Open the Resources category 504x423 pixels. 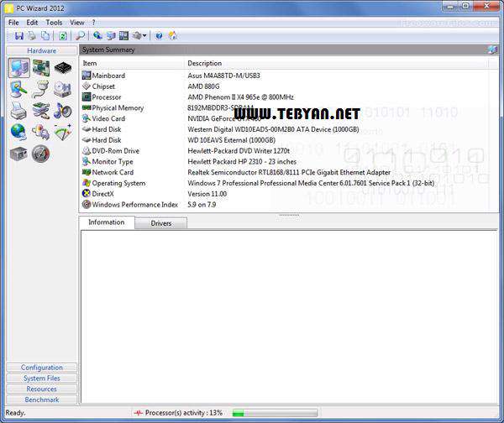point(41,389)
